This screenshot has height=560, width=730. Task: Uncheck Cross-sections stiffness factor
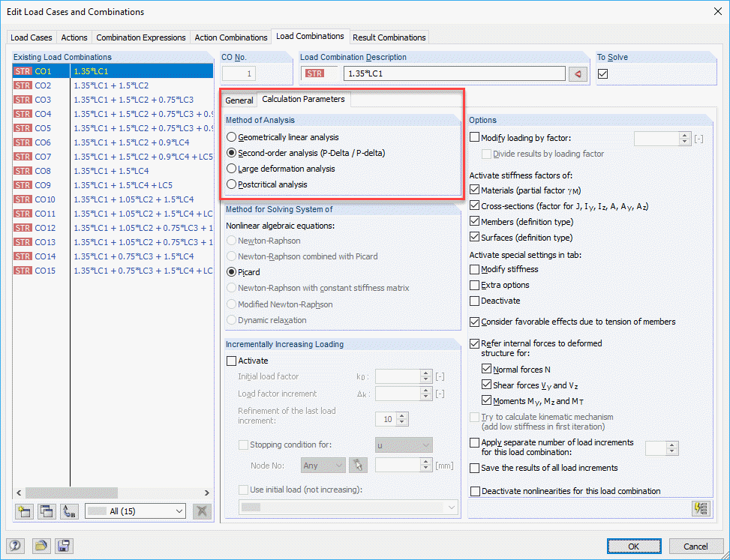(x=475, y=205)
